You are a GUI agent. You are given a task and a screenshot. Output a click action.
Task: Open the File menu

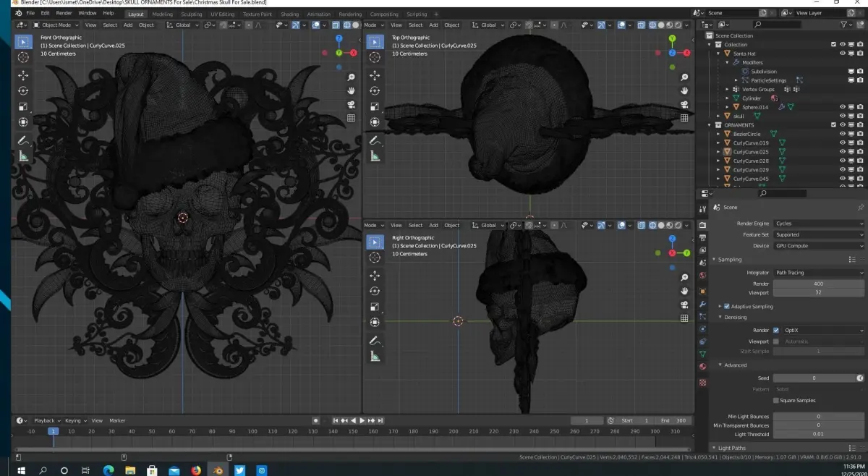[30, 13]
